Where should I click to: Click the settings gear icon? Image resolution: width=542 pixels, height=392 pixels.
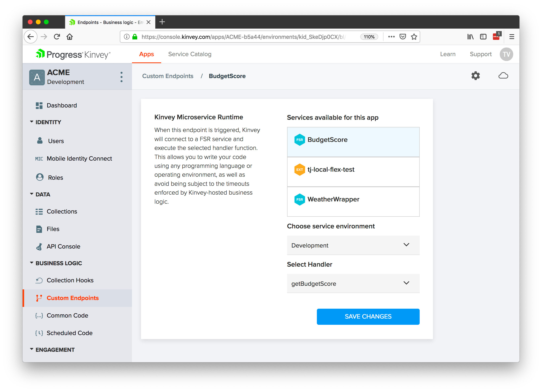475,76
